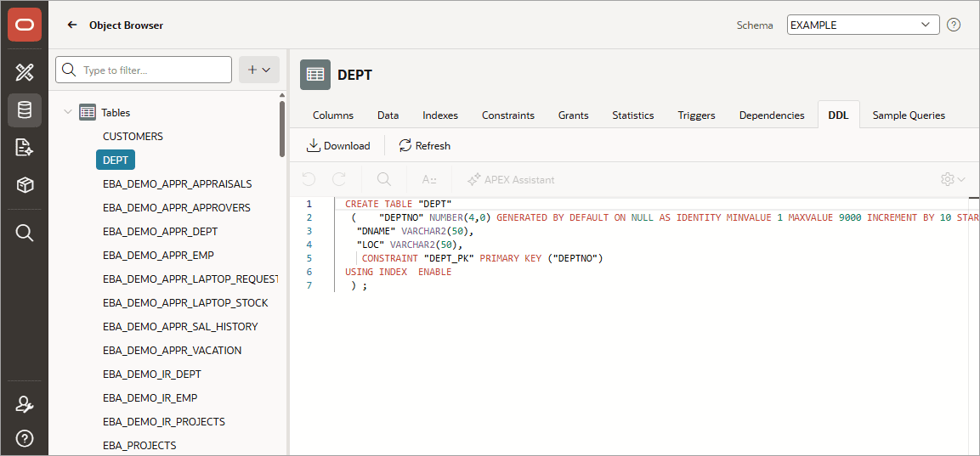This screenshot has width=980, height=456.
Task: Switch to the Indexes tab
Action: (440, 115)
